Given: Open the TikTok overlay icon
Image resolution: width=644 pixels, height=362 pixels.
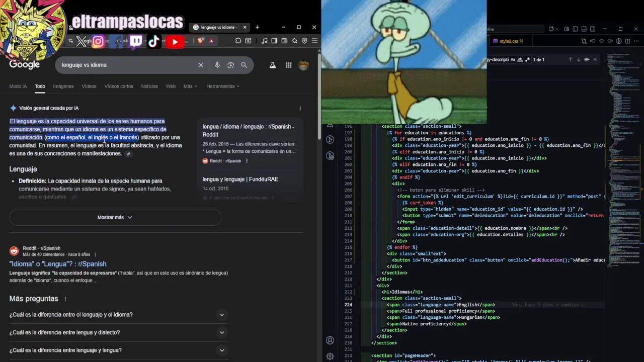Looking at the screenshot, I should tap(154, 42).
